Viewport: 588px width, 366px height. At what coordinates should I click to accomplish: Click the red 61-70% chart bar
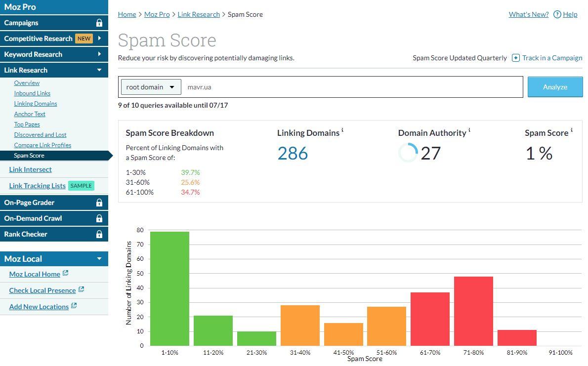click(x=430, y=319)
